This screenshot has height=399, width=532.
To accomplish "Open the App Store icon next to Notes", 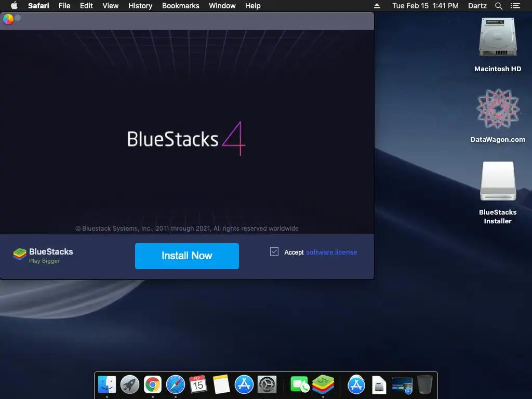I will coord(244,385).
